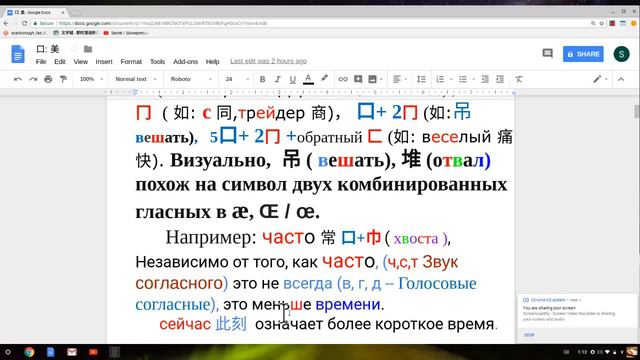Open the YouTube 'Secret' bookmark
This screenshot has height=360, width=640.
point(126,33)
